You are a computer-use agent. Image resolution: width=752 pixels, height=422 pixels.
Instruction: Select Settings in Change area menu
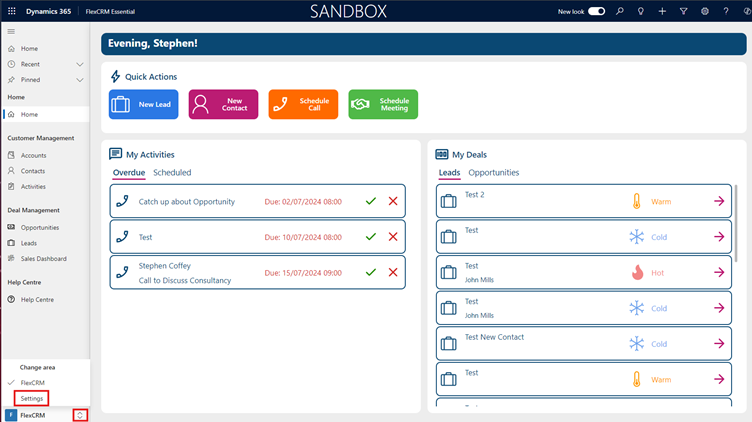tap(32, 398)
